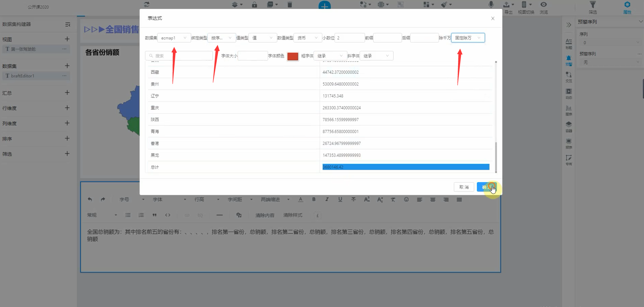
Task: Insert an emoji via smiley icon
Action: point(406,199)
